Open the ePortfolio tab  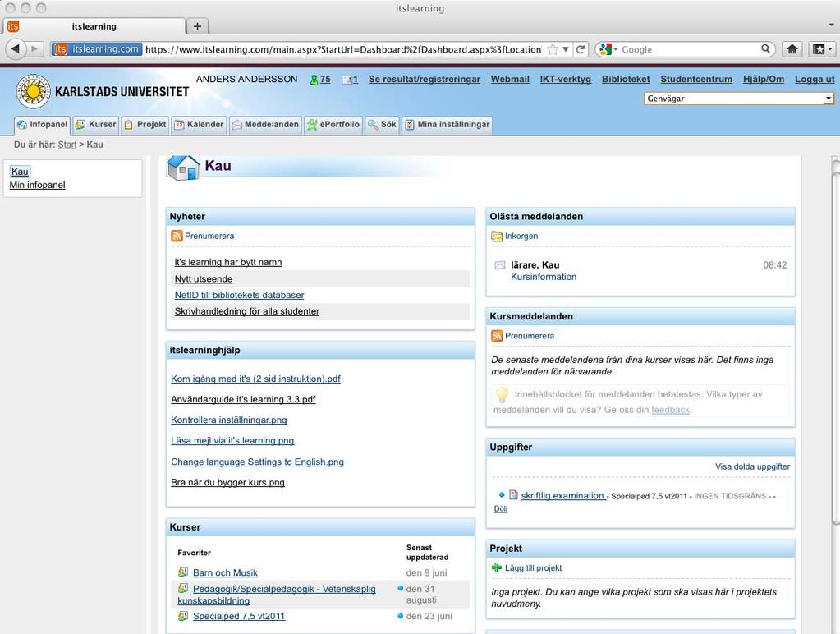pyautogui.click(x=333, y=124)
